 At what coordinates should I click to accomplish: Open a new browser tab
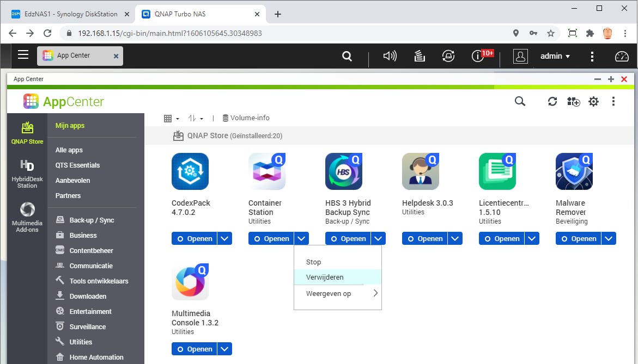tap(278, 14)
